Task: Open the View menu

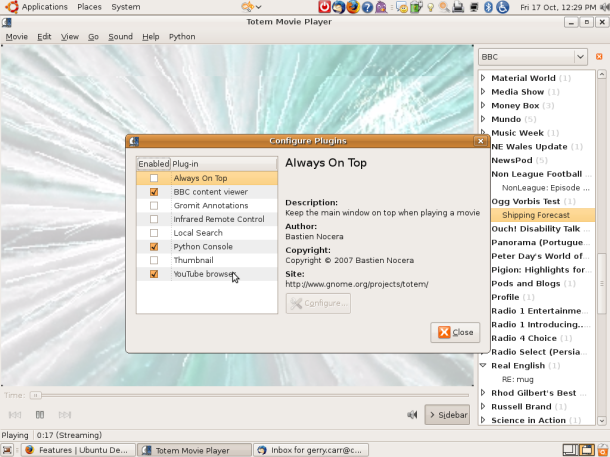Action: tap(70, 37)
